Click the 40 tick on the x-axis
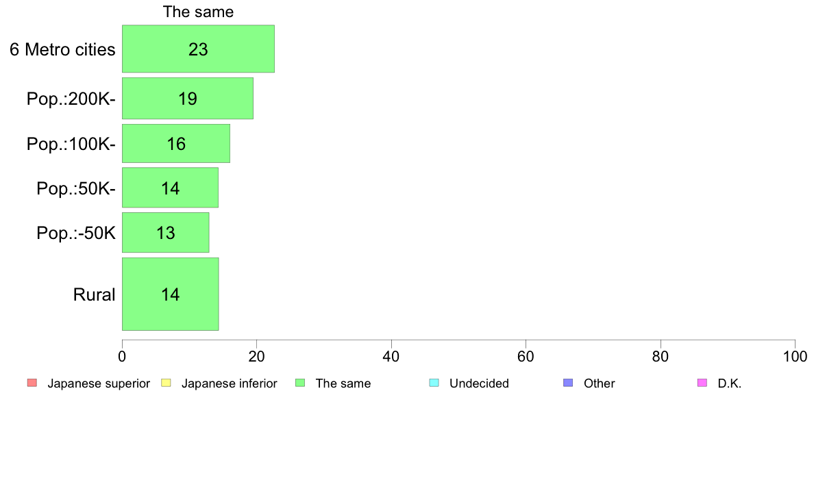This screenshot has height=504, width=814. (x=391, y=357)
